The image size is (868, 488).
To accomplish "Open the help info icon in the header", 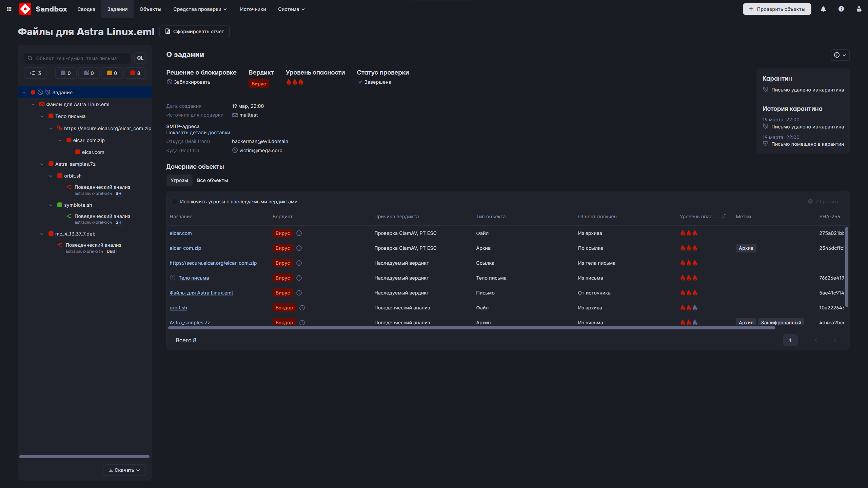I will point(841,9).
